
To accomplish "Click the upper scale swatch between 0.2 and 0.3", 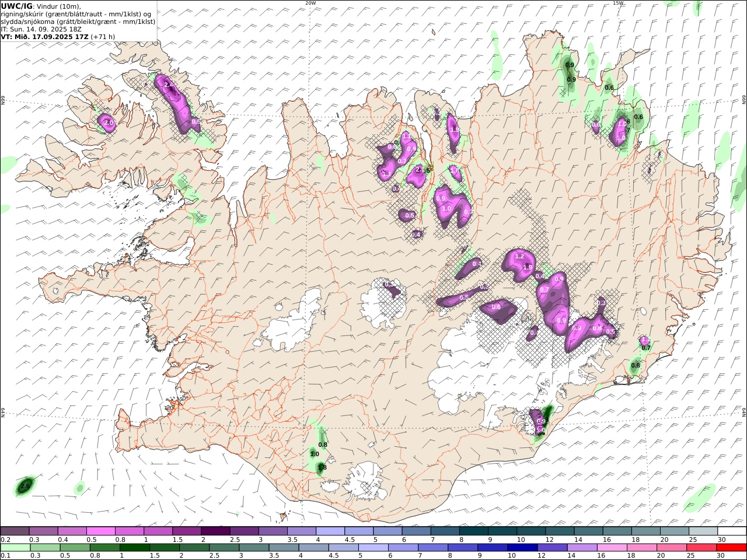I will pos(15,531).
